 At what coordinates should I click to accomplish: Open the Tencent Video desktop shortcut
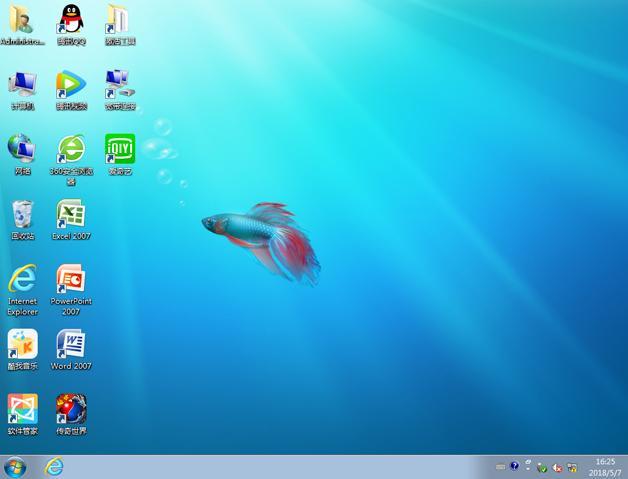pos(70,85)
